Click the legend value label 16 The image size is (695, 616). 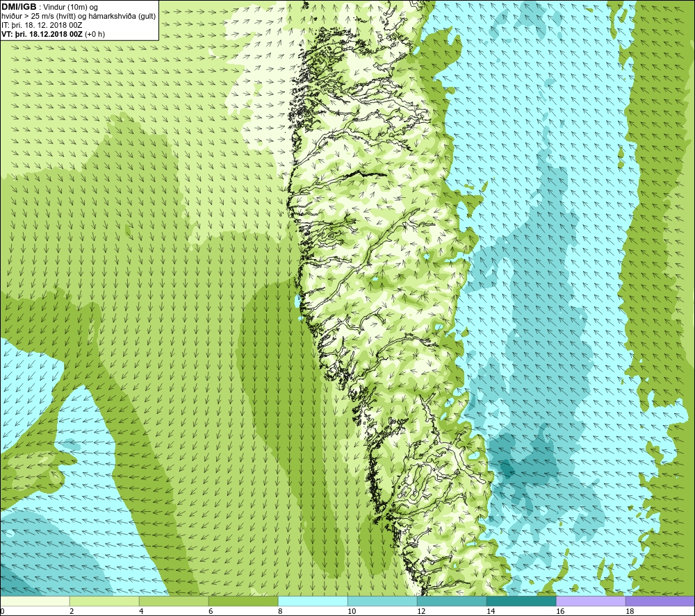(x=560, y=612)
